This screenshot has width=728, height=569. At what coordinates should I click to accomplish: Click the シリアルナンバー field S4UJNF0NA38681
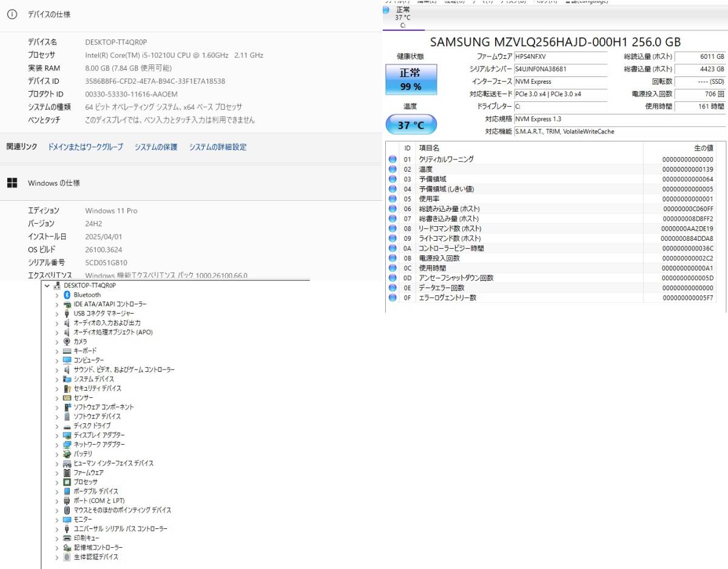pyautogui.click(x=560, y=69)
